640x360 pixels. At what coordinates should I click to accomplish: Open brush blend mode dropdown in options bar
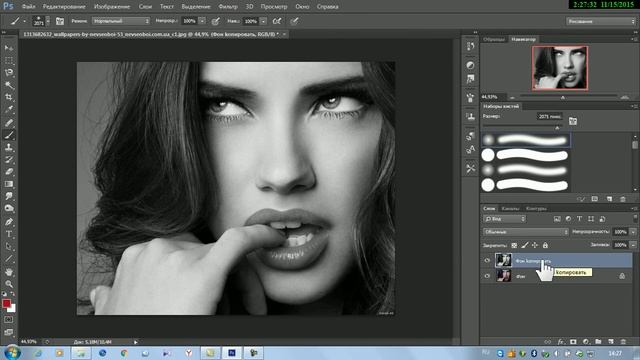click(x=121, y=21)
